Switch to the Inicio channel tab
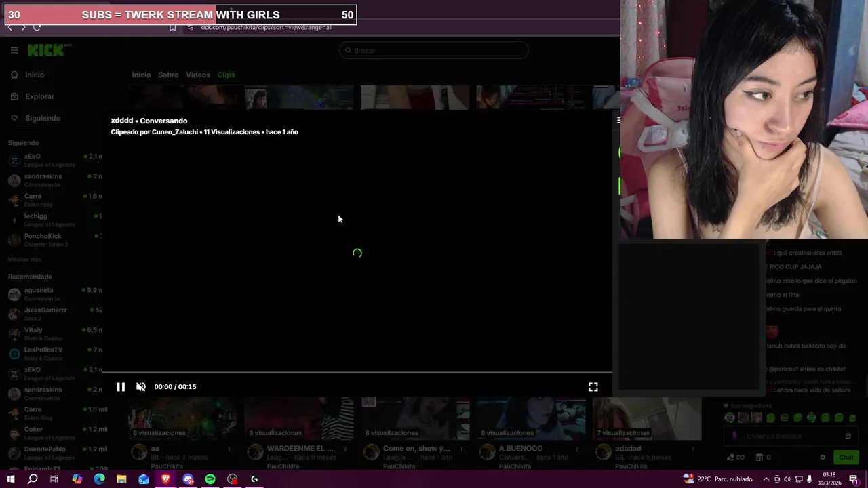This screenshot has height=488, width=868. pyautogui.click(x=141, y=75)
